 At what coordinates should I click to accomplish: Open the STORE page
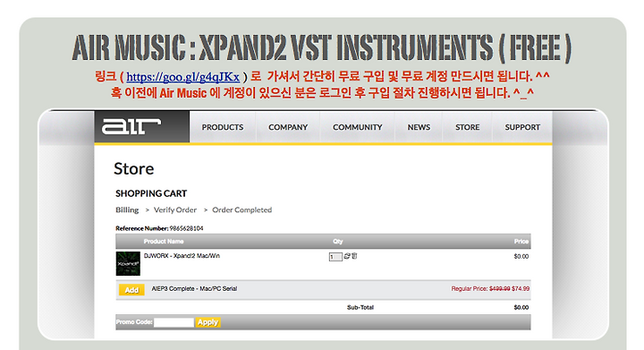[x=468, y=127]
